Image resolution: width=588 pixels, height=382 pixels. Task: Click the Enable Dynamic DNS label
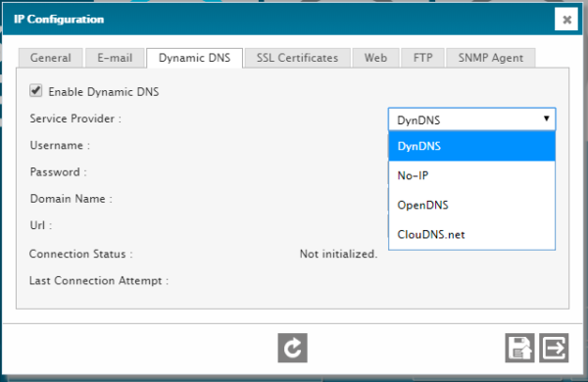pyautogui.click(x=104, y=92)
